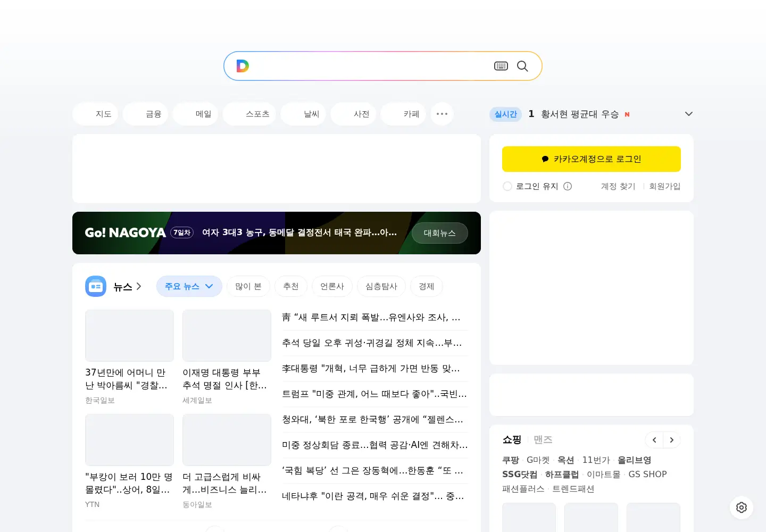The height and width of the screenshot is (532, 766).
Task: Open headline 트럼프 미중 관계 article
Action: [375, 394]
